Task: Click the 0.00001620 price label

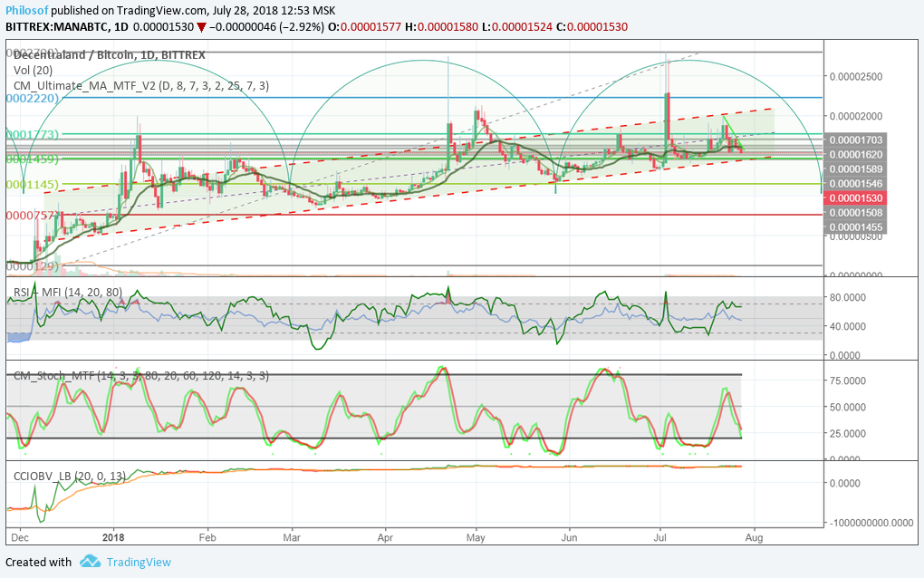Action: [x=855, y=154]
